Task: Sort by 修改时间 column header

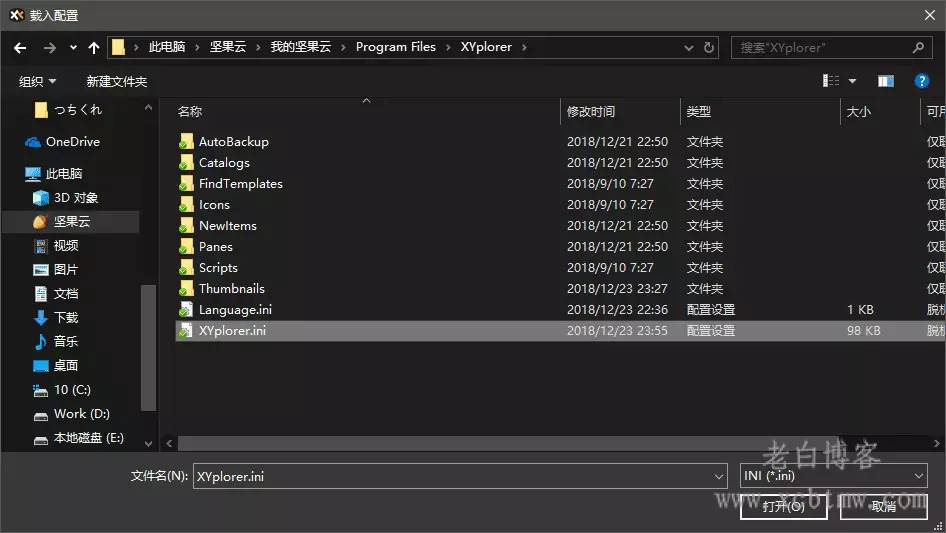Action: click(591, 112)
